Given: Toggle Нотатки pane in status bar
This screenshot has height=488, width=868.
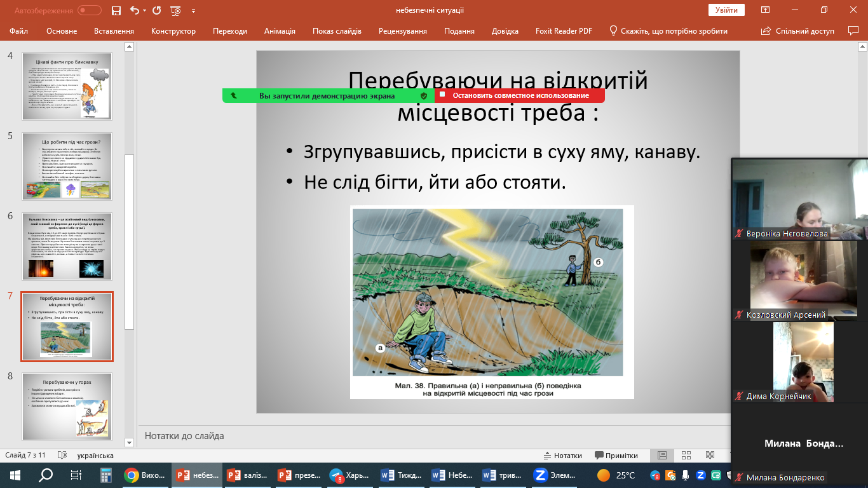Looking at the screenshot, I should (x=563, y=456).
